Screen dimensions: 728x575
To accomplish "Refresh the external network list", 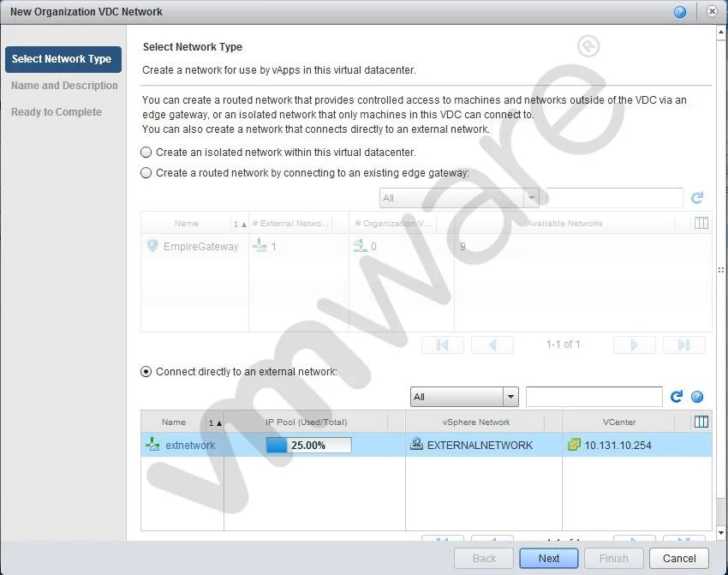I will point(677,397).
